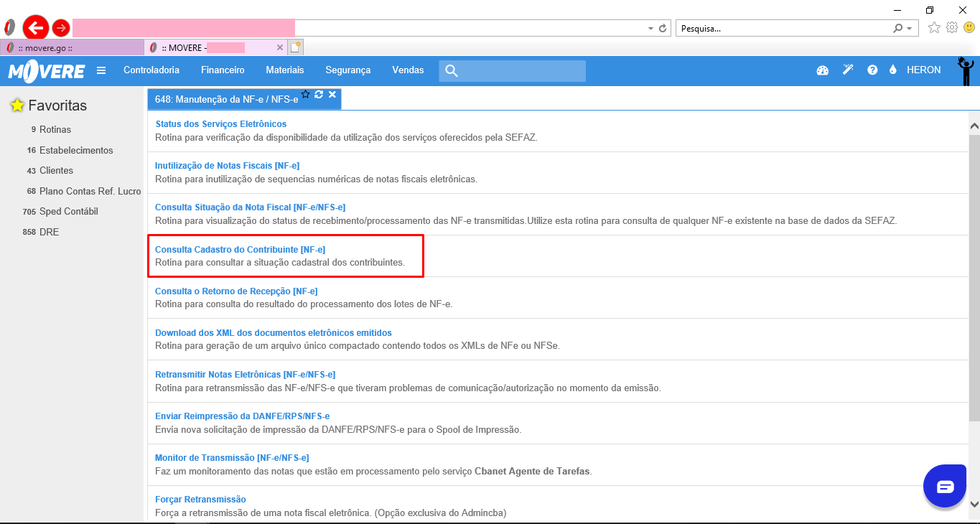
Task: Click the magic wand icon
Action: pos(848,70)
